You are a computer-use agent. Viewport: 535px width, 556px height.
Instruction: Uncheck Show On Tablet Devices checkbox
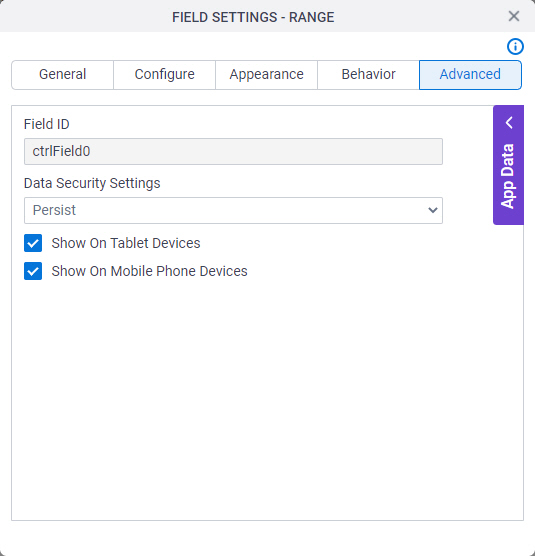(x=33, y=243)
